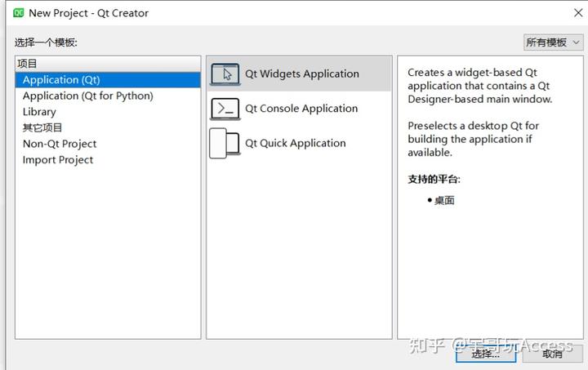Select the 其它项目 category
This screenshot has width=588, height=370.
coord(42,127)
